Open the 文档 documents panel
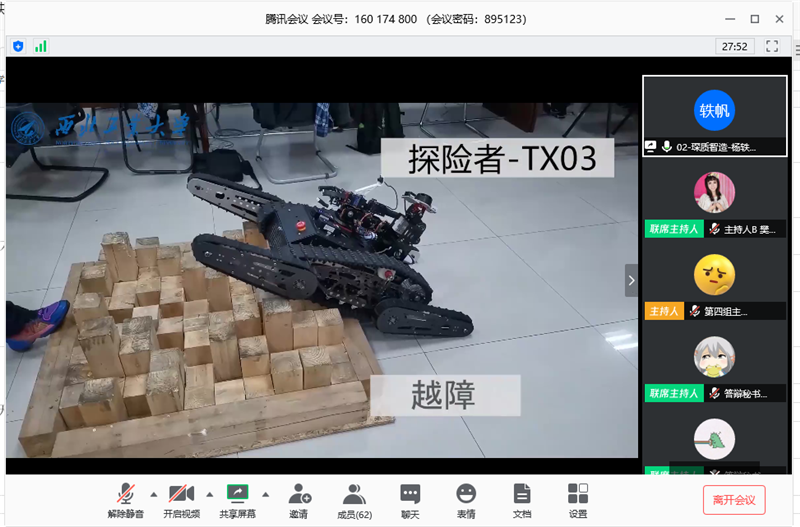800x527 pixels. click(521, 500)
